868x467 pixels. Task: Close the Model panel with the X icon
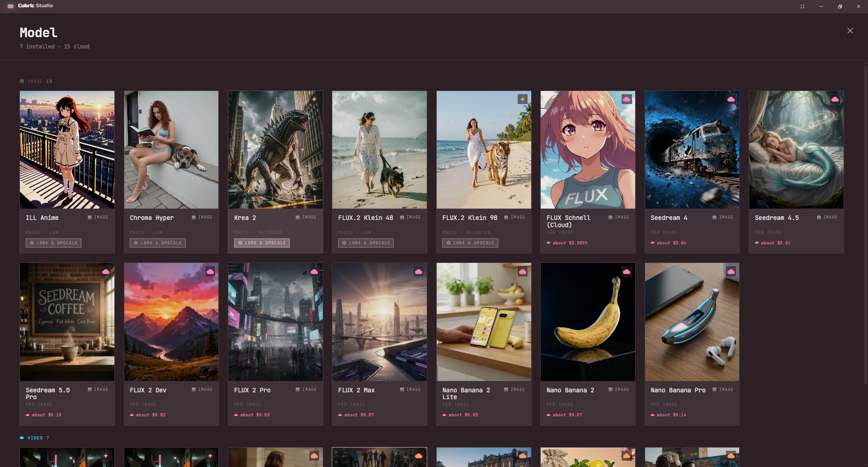[850, 31]
